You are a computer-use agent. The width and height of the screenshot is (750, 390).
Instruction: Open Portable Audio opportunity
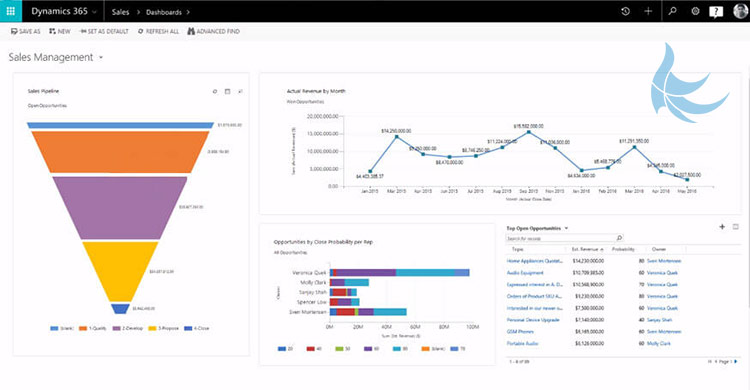(522, 344)
